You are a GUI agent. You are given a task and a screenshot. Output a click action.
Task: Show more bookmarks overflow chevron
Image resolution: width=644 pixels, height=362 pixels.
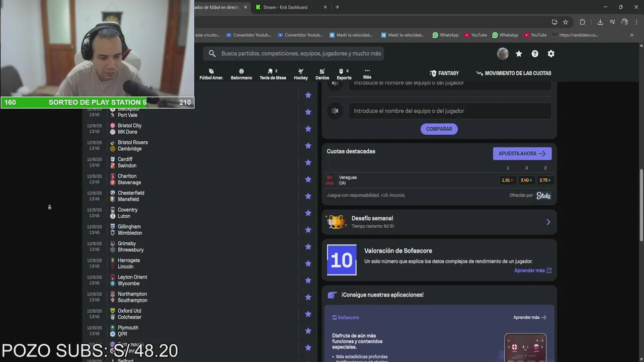coord(631,35)
